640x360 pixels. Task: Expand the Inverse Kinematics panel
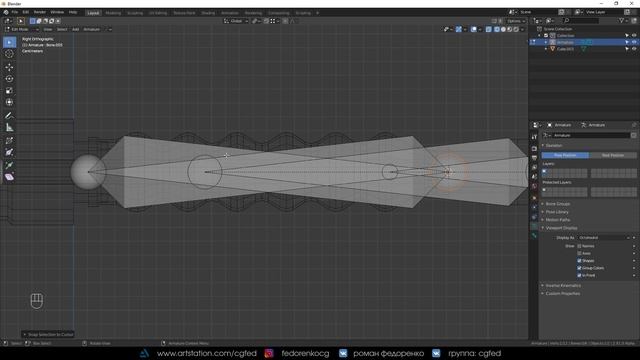tap(563, 285)
